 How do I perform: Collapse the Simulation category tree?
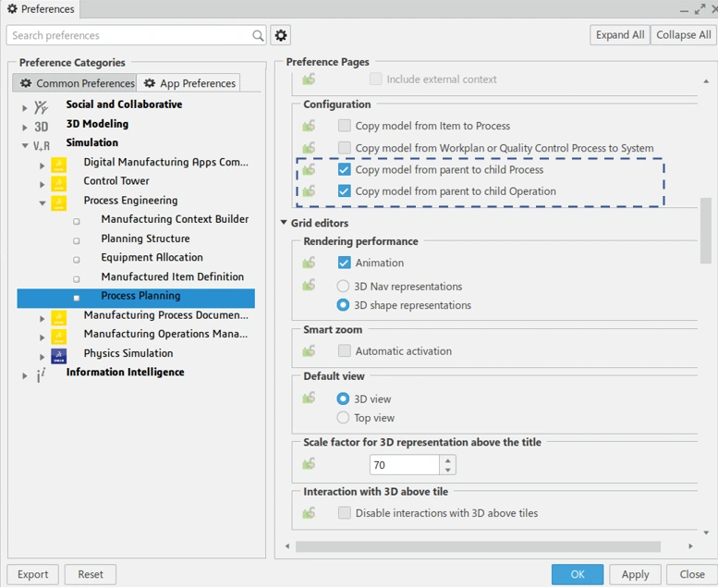25,145
